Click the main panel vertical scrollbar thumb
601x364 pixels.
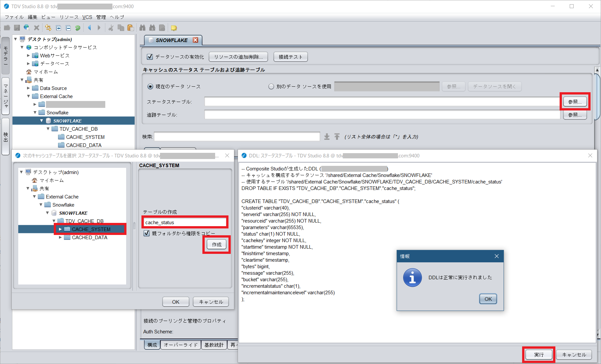click(x=597, y=96)
